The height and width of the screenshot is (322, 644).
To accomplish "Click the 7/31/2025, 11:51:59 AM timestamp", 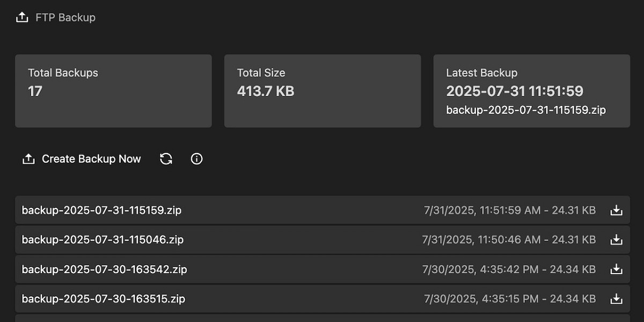I will (x=482, y=210).
